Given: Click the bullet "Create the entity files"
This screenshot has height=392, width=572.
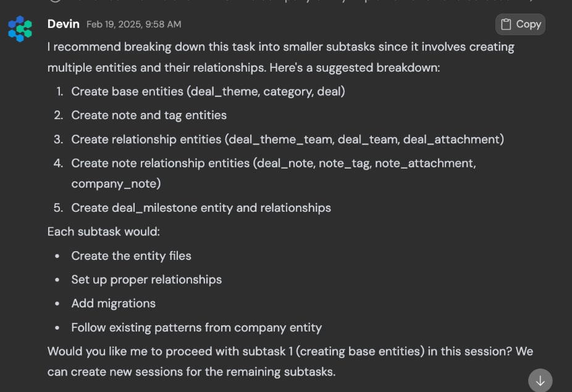Looking at the screenshot, I should click(131, 256).
